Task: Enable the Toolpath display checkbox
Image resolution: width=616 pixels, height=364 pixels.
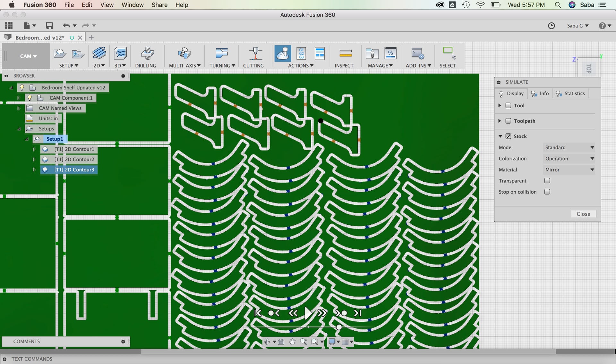Action: (x=508, y=121)
